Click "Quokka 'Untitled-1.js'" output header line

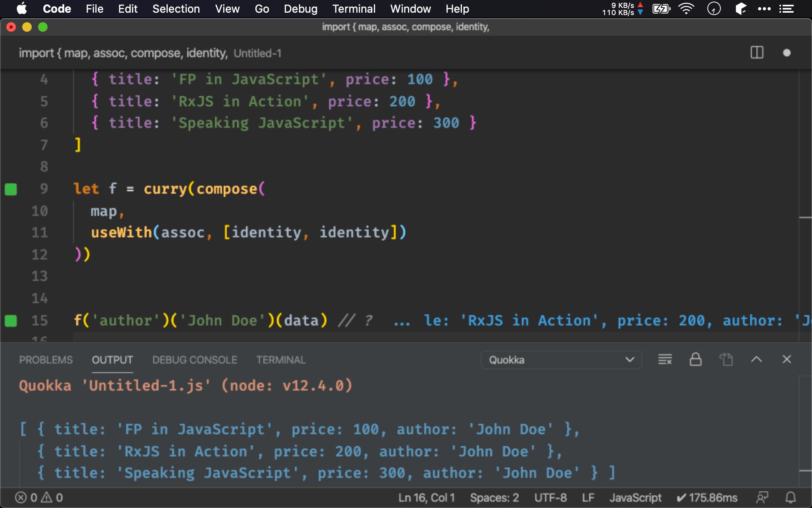pyautogui.click(x=186, y=386)
